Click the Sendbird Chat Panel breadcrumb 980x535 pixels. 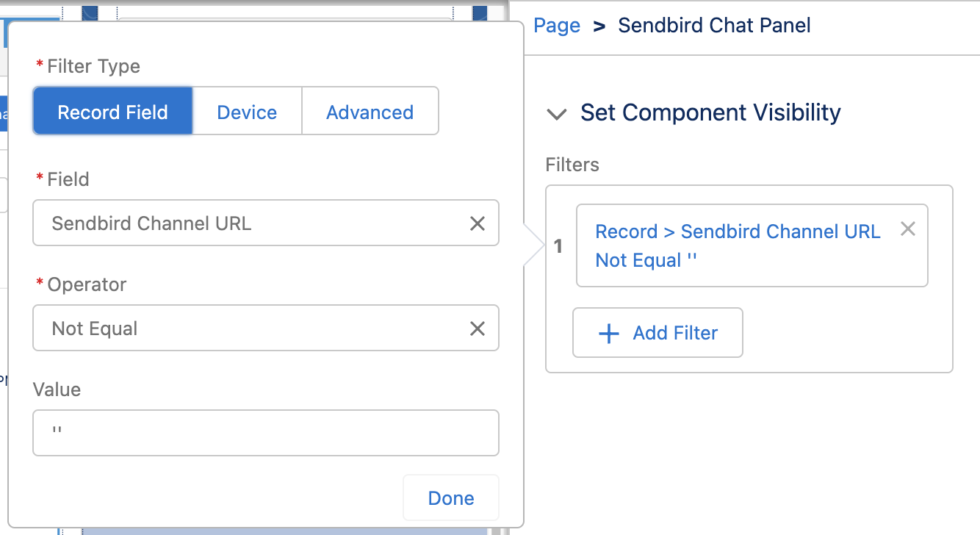714,26
